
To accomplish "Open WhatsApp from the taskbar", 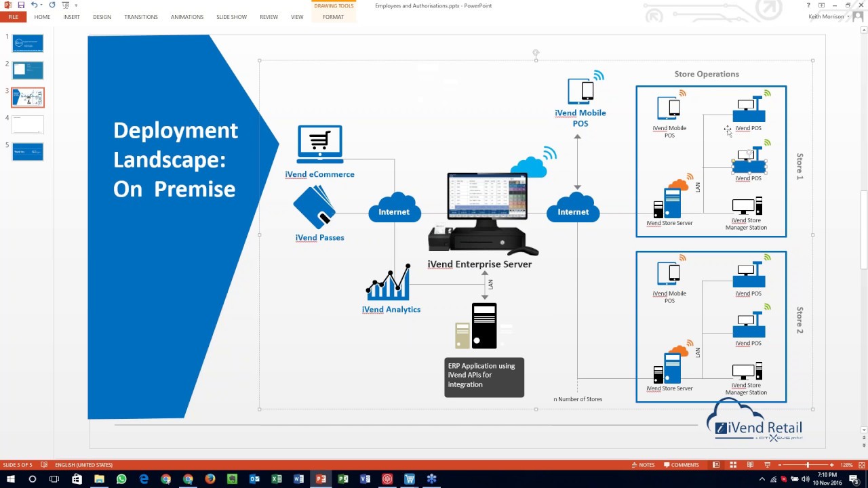I will click(x=121, y=479).
